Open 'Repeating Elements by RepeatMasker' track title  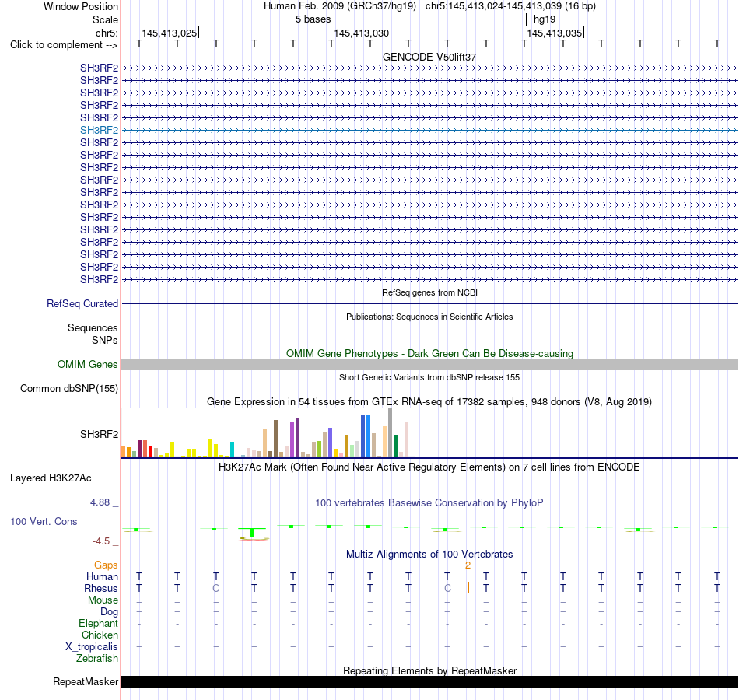[429, 670]
